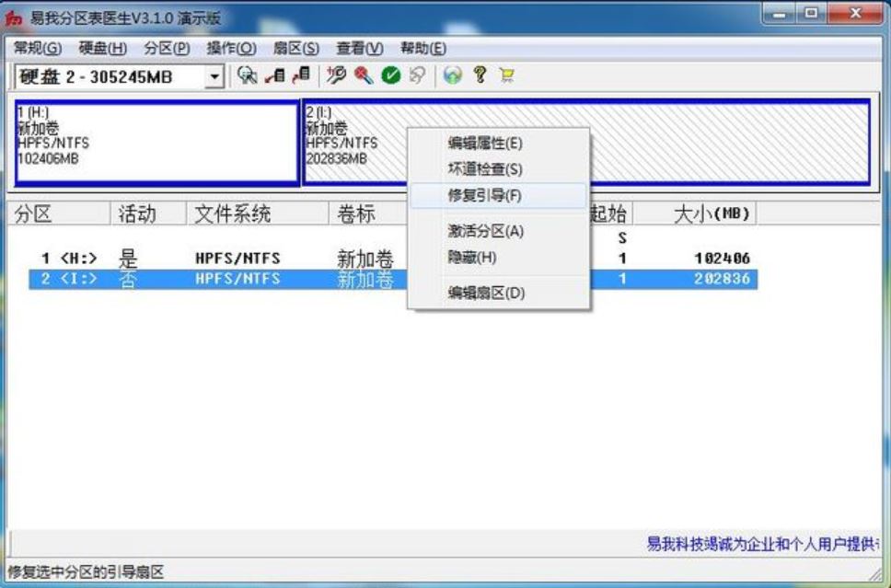Click the 是 active value in H: row

(128, 259)
